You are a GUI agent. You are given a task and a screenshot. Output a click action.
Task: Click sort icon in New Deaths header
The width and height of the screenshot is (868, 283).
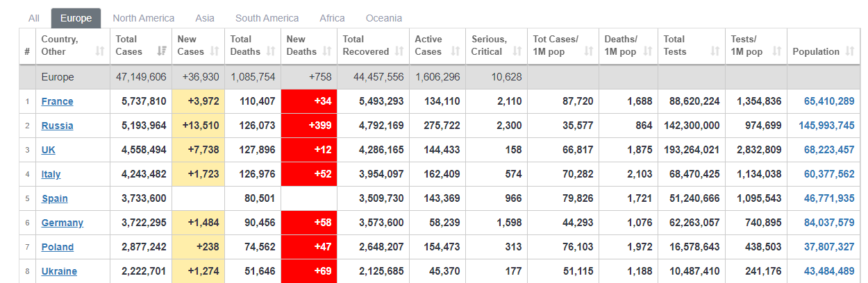click(326, 51)
